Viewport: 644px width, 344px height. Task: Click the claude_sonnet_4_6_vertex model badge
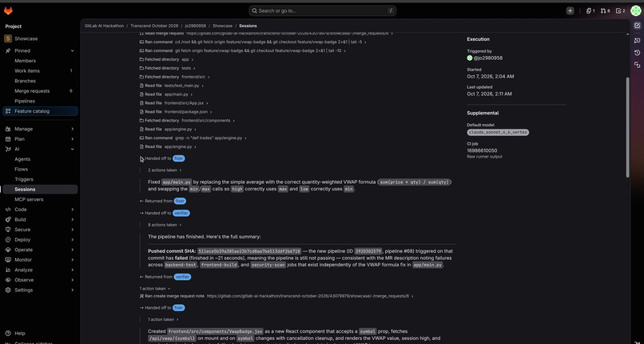point(498,133)
